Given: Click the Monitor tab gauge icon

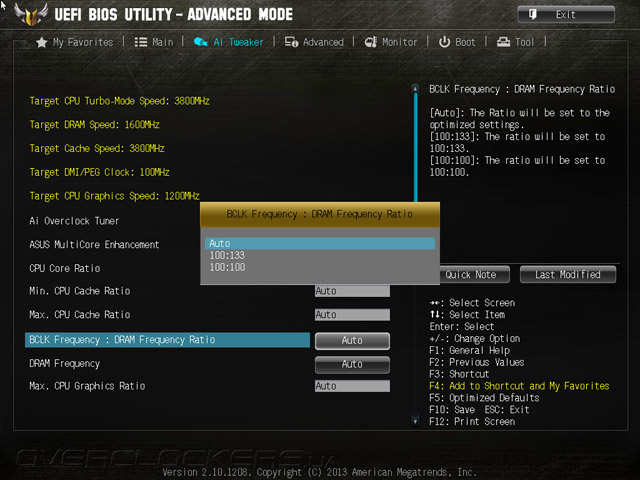Looking at the screenshot, I should [371, 42].
